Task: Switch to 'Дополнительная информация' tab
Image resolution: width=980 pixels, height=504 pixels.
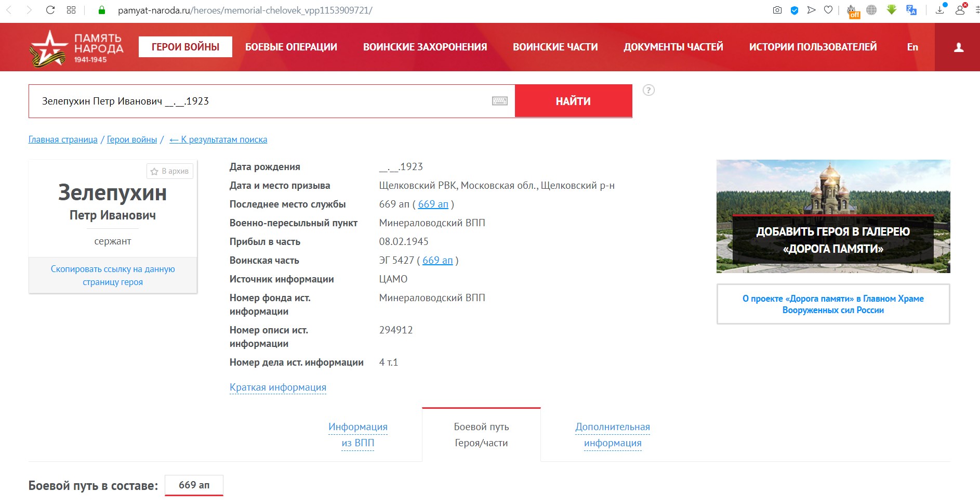Action: pos(613,435)
